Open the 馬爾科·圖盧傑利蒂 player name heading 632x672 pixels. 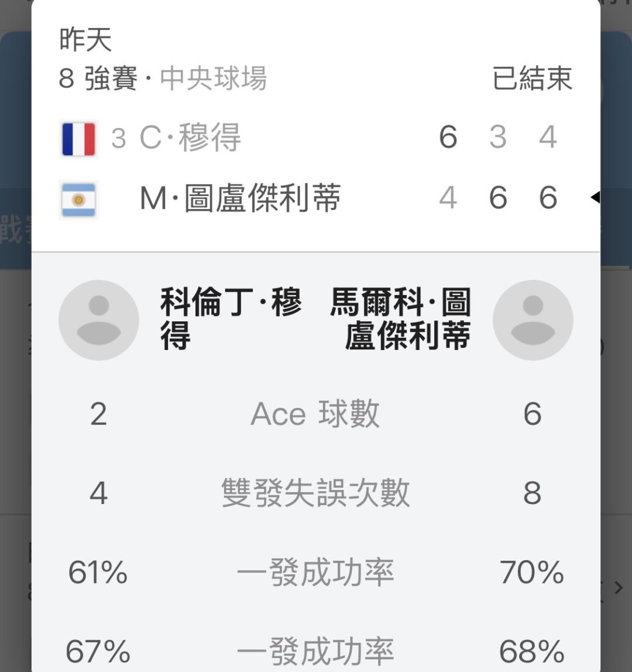pos(401,320)
